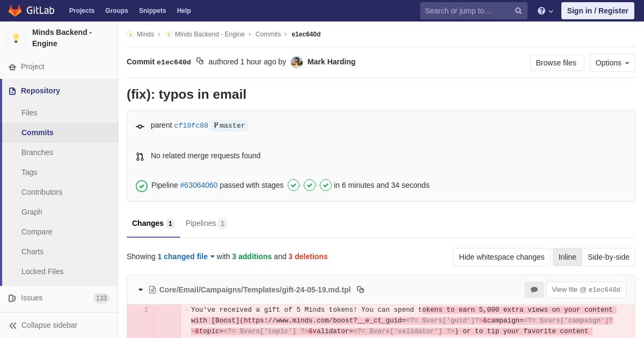This screenshot has width=644, height=338.
Task: Toggle comments on the file diff
Action: [x=534, y=290]
